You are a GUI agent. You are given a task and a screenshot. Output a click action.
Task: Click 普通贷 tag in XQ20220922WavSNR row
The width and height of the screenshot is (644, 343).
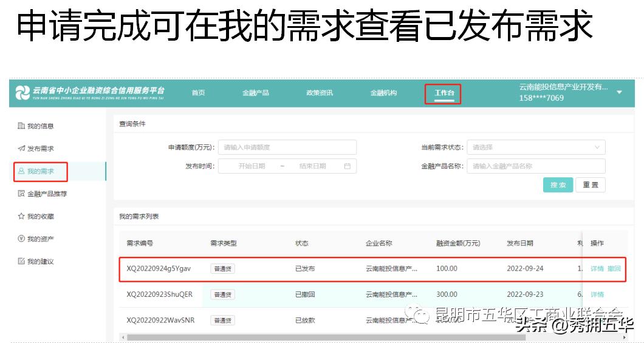point(222,320)
